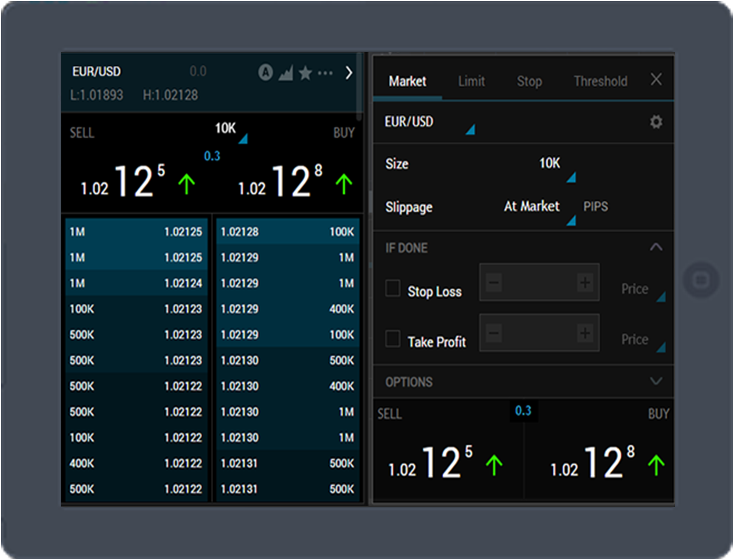Click plus stepper in Stop Loss field
Viewport: 735px width, 560px height.
click(x=585, y=283)
